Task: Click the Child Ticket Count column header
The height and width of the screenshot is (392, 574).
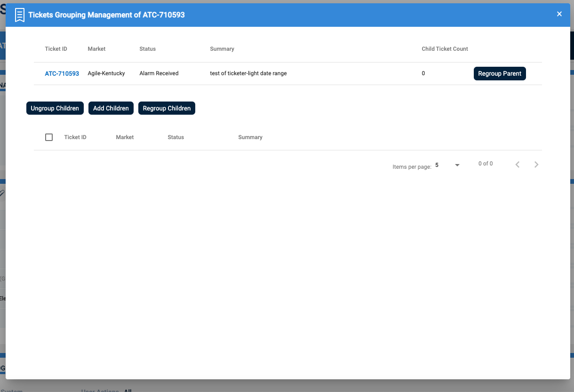Action: pyautogui.click(x=445, y=49)
